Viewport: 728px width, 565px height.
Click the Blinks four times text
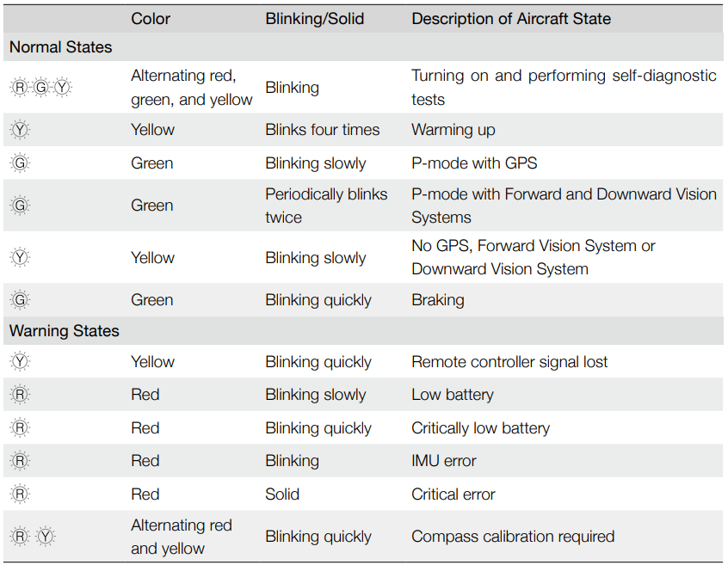(322, 130)
